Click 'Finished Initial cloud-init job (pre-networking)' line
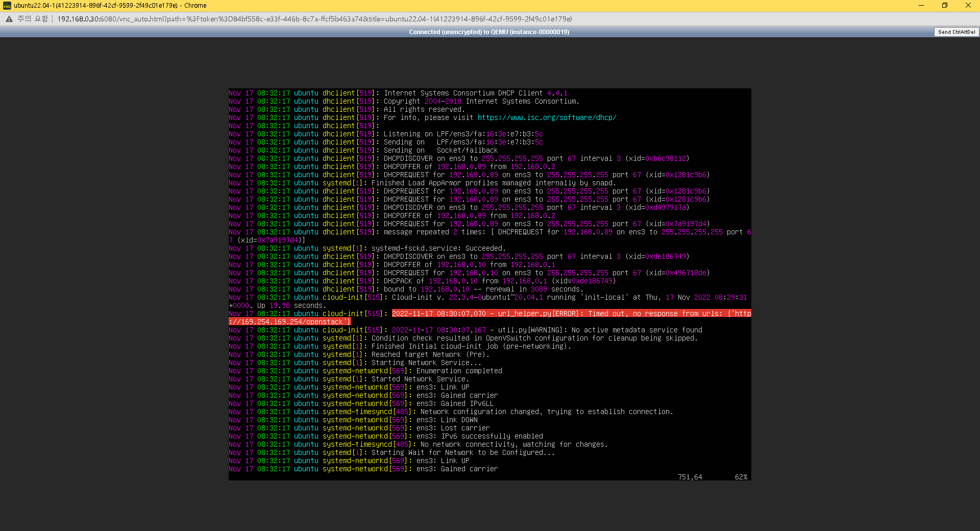This screenshot has width=980, height=531. (400, 346)
